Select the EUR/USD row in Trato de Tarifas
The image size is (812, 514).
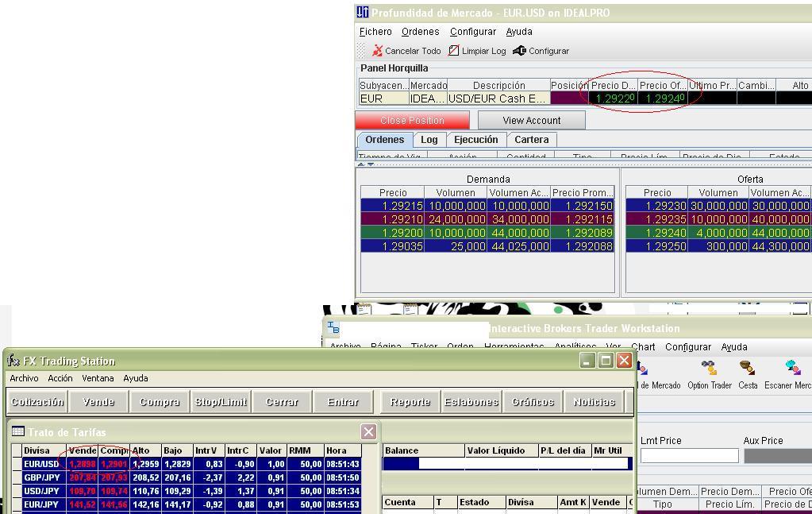click(187, 464)
